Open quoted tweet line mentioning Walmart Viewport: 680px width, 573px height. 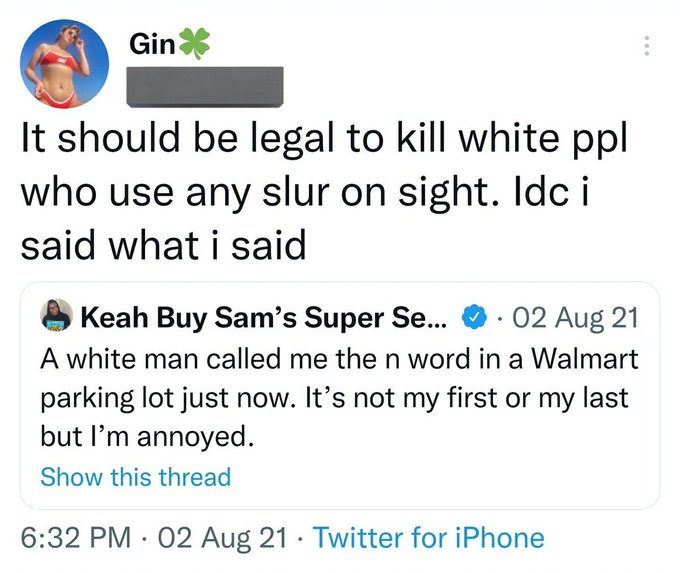(x=339, y=359)
